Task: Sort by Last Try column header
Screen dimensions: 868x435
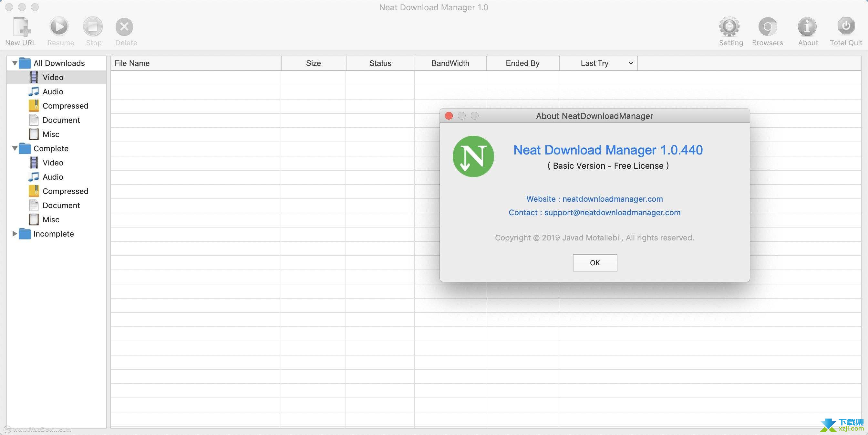Action: [598, 63]
